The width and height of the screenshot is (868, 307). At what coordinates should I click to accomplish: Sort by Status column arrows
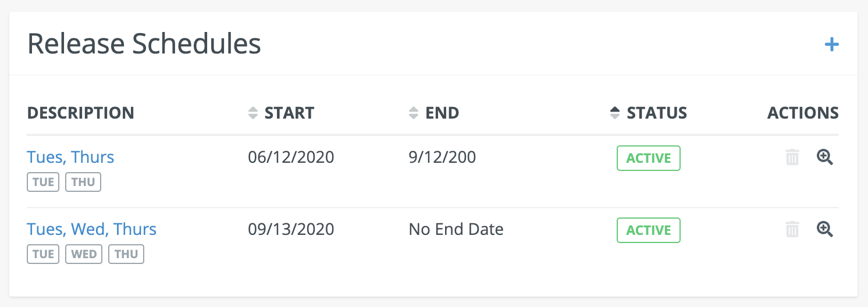click(x=615, y=113)
